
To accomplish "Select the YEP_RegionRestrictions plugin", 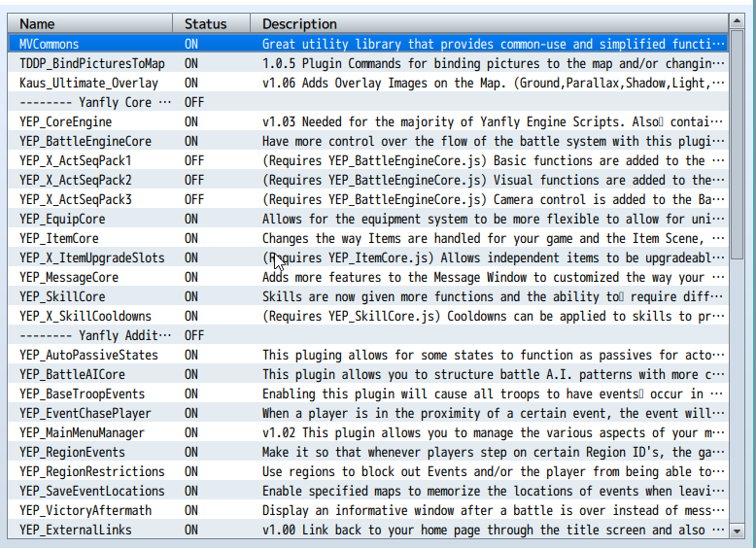I will pyautogui.click(x=368, y=471).
